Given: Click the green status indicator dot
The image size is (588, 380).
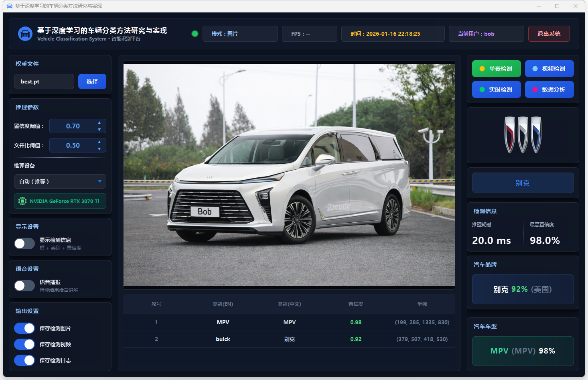Looking at the screenshot, I should (x=195, y=34).
